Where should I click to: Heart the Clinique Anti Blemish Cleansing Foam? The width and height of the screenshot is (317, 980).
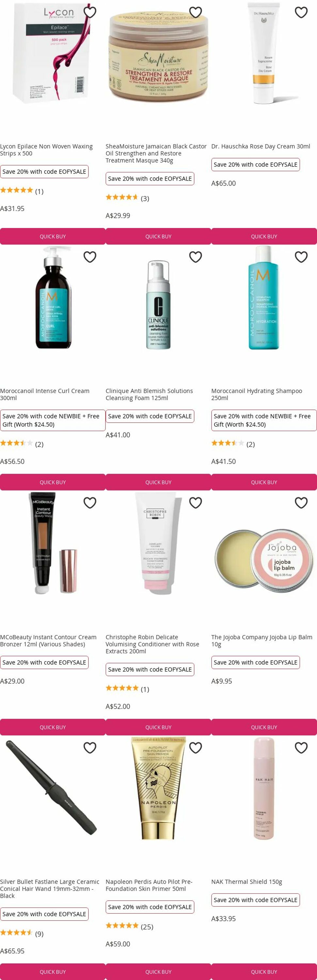(x=195, y=257)
